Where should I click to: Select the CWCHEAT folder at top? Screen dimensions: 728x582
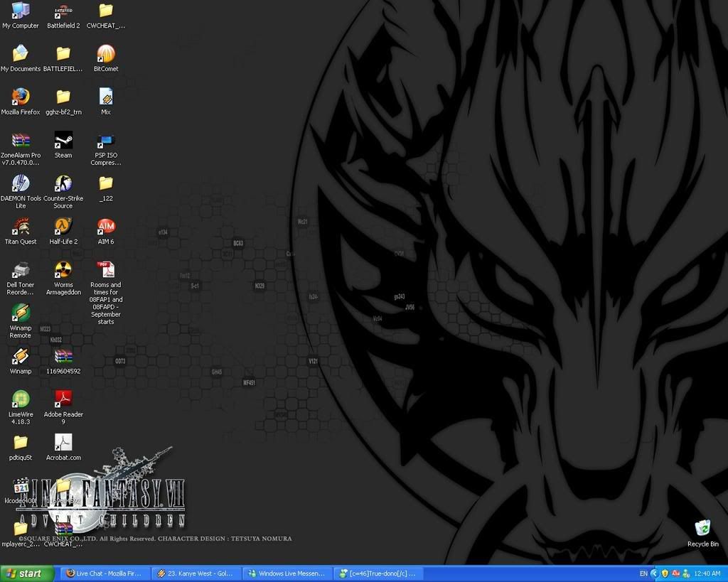click(106, 11)
